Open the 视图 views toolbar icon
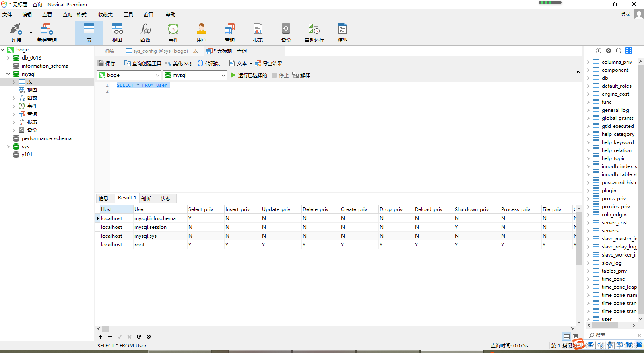 pos(117,33)
